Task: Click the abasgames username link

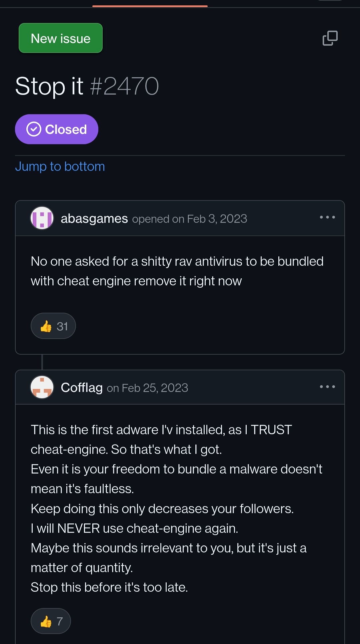Action: 94,219
